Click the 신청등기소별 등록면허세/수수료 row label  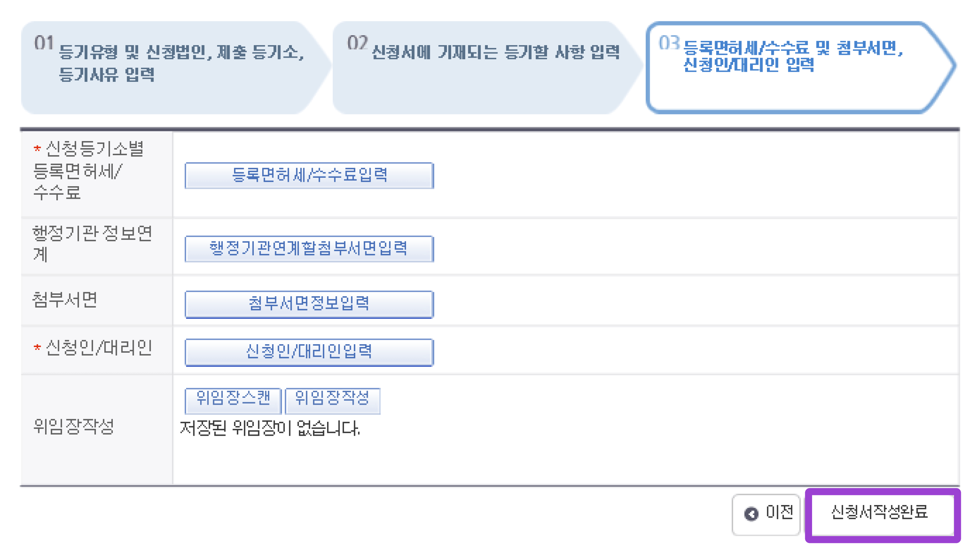[89, 171]
